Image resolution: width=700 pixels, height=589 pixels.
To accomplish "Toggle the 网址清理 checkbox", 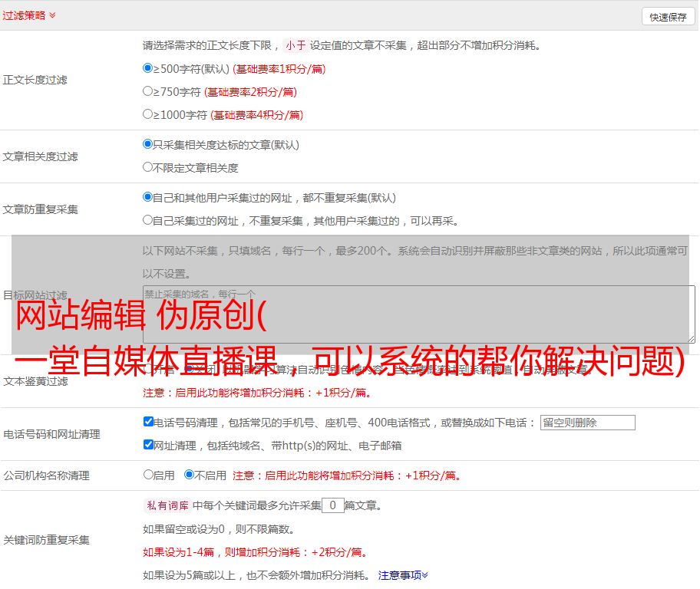I will [148, 445].
